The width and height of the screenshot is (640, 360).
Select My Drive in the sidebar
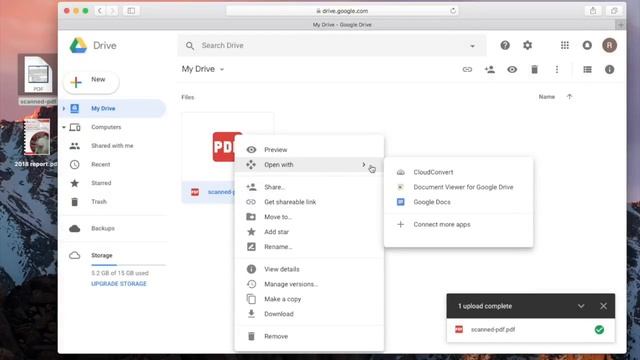click(x=113, y=109)
